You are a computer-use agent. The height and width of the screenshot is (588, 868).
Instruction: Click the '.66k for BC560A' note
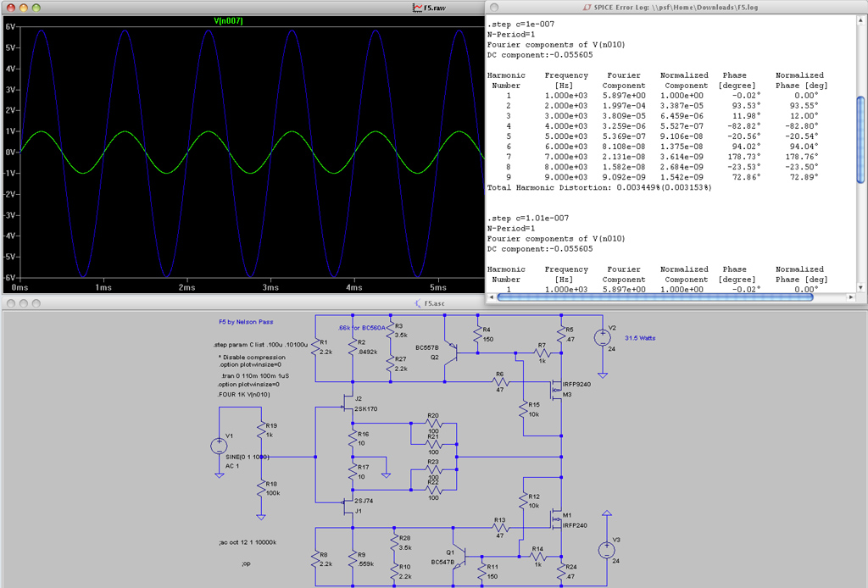click(362, 328)
